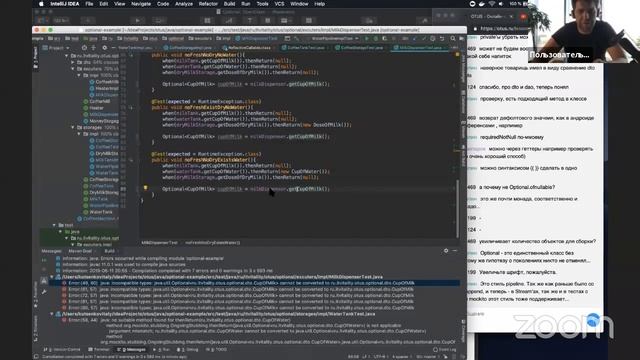This screenshot has height=360, width=640.
Task: Collapse impl folder under executers
Action: pos(79,75)
